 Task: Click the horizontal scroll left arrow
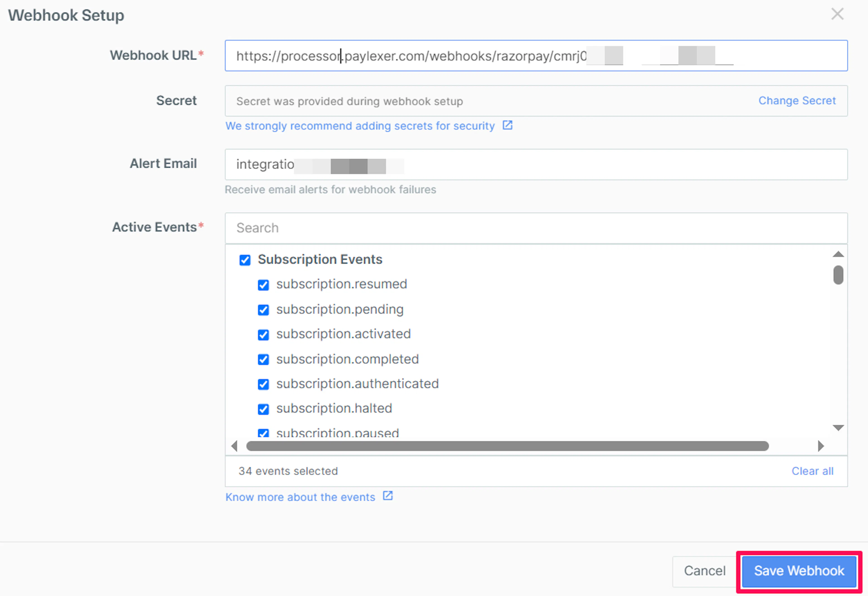[234, 446]
